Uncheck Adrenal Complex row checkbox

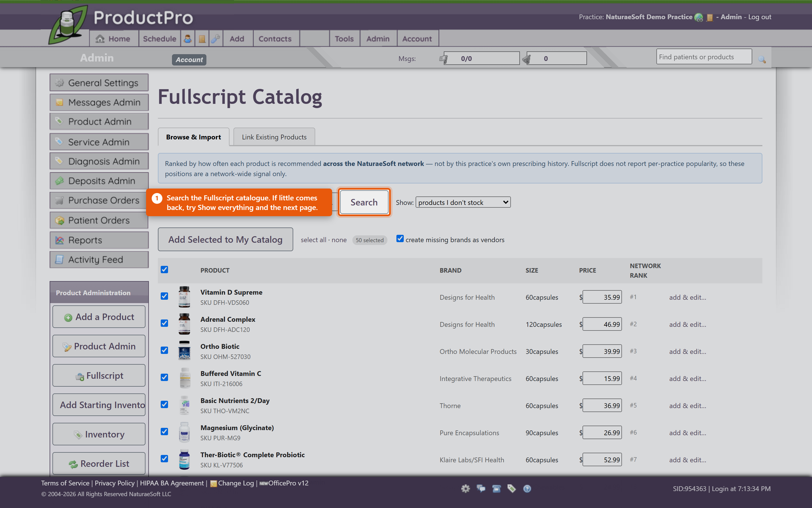[164, 323]
